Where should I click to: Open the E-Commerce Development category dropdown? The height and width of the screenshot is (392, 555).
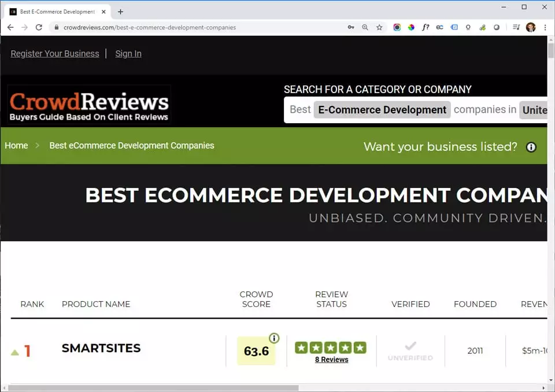[x=382, y=110]
